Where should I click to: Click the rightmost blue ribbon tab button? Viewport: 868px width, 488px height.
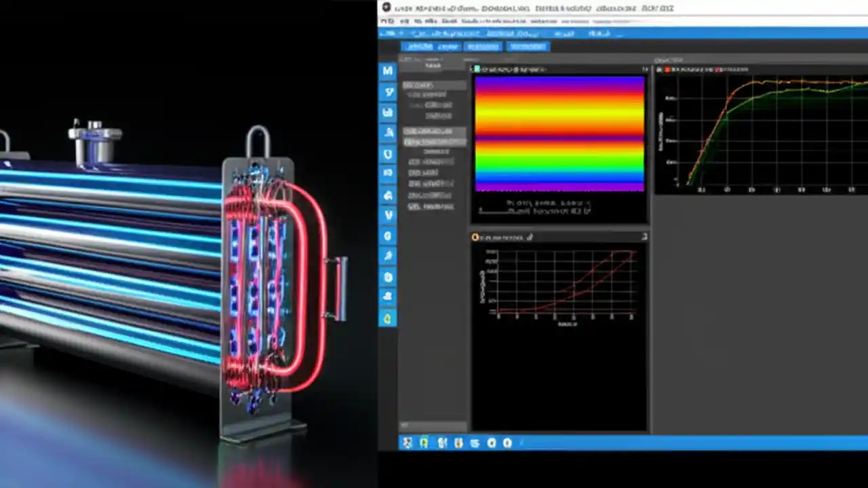point(528,46)
